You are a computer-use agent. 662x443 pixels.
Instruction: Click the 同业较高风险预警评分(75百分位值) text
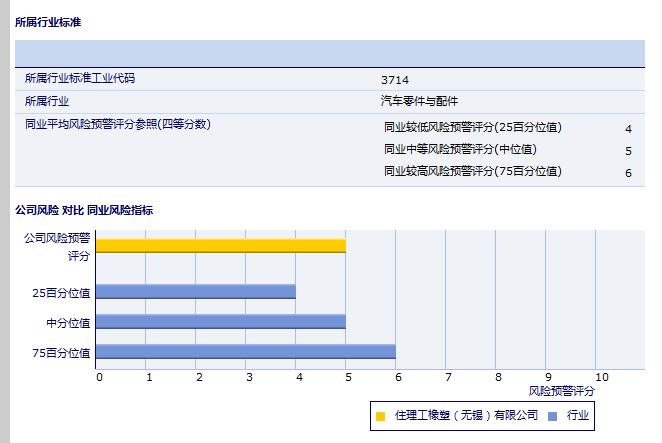click(x=472, y=172)
